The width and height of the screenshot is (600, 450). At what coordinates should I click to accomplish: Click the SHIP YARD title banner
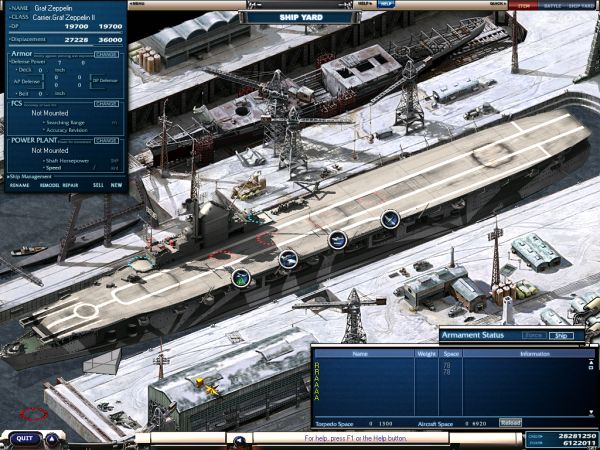(301, 17)
